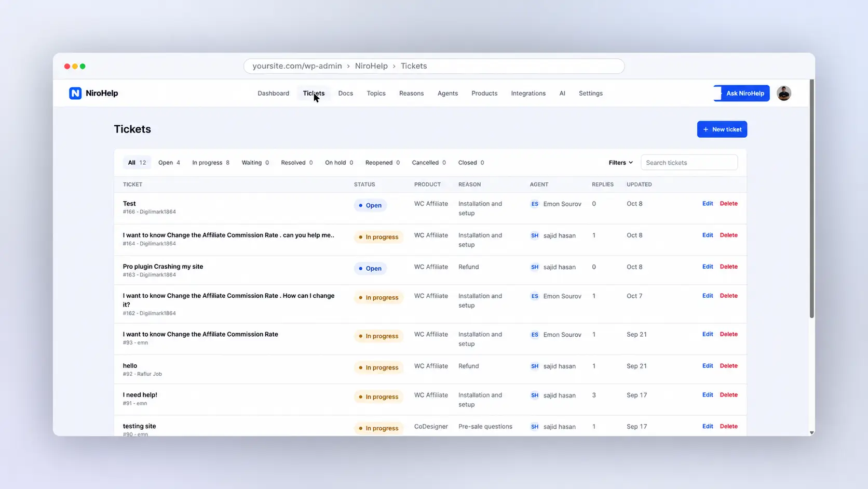Click the SH badge in the hello row
868x489 pixels.
(x=534, y=366)
